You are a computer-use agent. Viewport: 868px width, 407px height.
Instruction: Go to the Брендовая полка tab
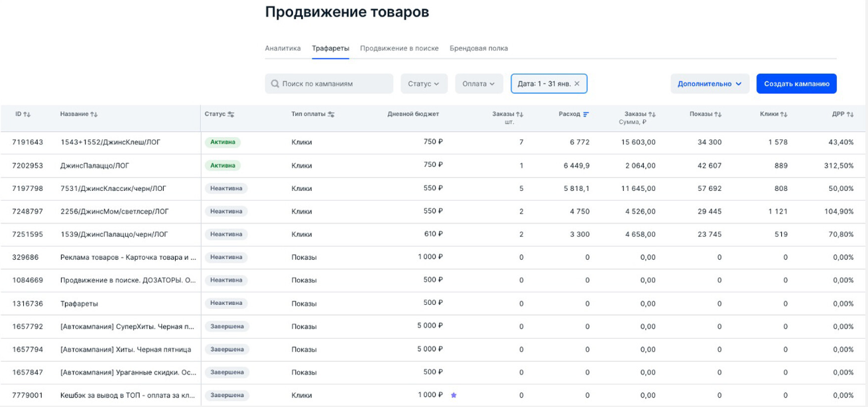(479, 48)
